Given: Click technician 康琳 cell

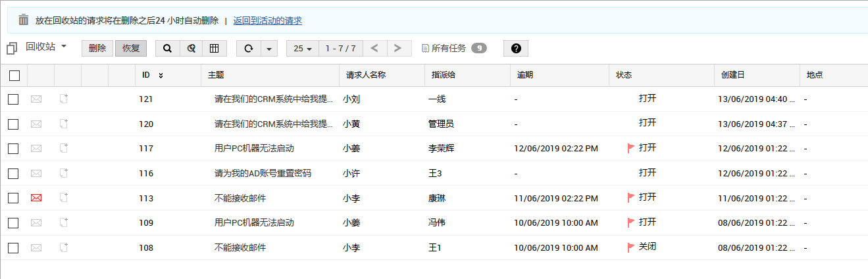Looking at the screenshot, I should click(x=436, y=198).
